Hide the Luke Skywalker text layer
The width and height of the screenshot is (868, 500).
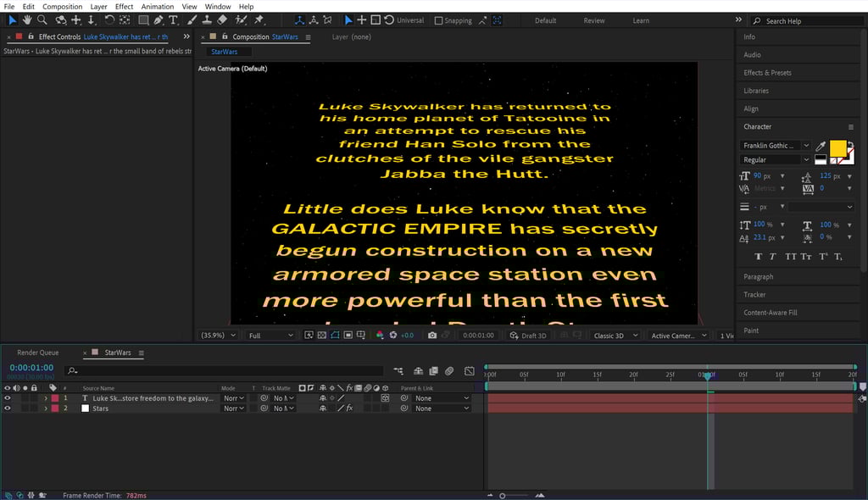tap(7, 398)
